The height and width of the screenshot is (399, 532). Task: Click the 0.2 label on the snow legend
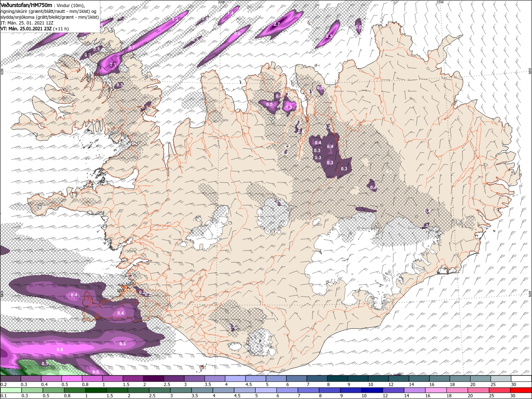(x=3, y=384)
